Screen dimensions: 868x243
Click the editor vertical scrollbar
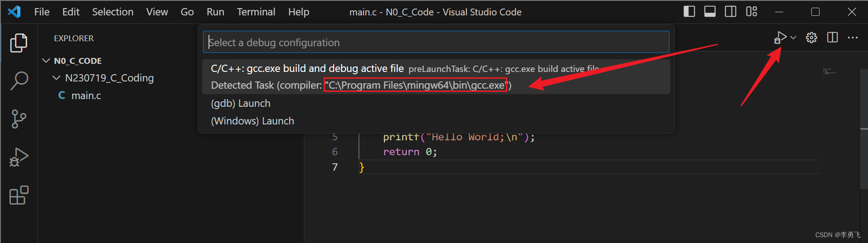click(x=864, y=129)
